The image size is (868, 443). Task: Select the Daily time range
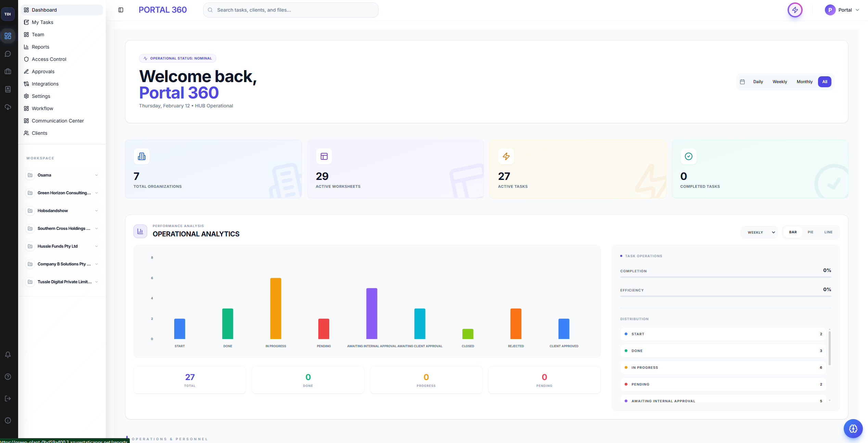(758, 82)
